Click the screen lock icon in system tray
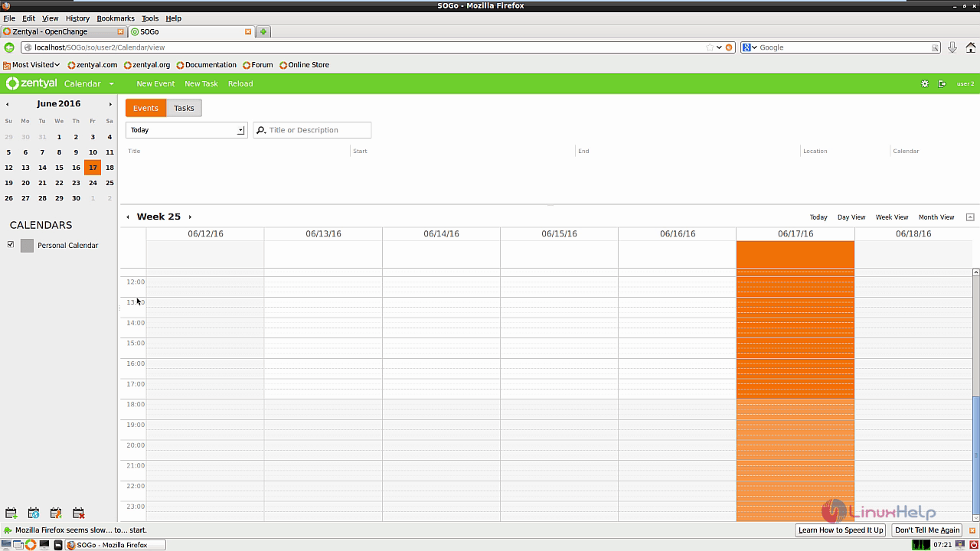The height and width of the screenshot is (551, 980). point(960,545)
